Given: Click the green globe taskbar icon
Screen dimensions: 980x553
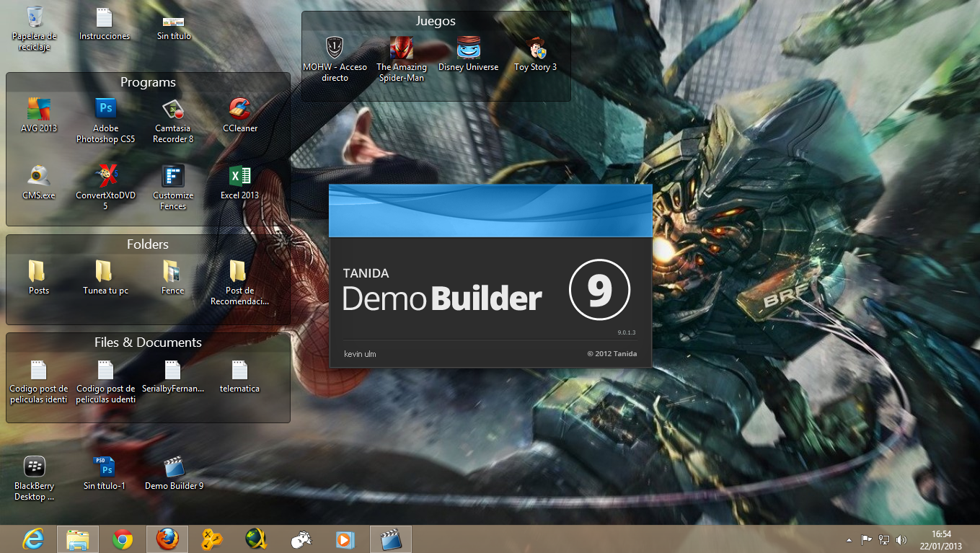Looking at the screenshot, I should [257, 539].
